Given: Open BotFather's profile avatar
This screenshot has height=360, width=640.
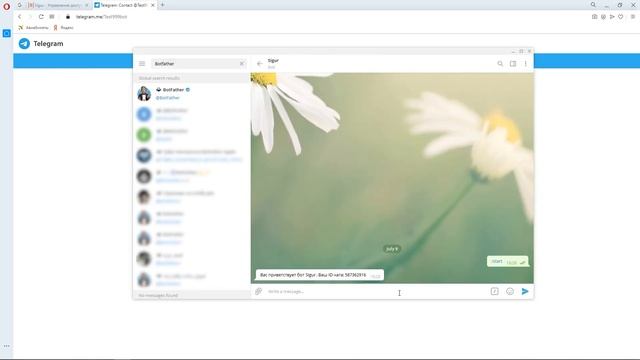Looking at the screenshot, I should click(144, 93).
